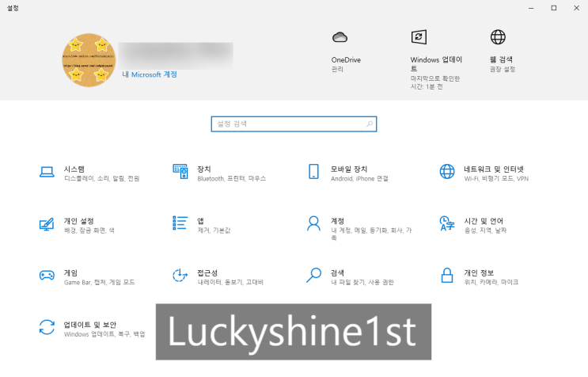This screenshot has height=377, width=588.
Task: Open 업데이트 및 보안 refresh icon
Action: coord(47,327)
